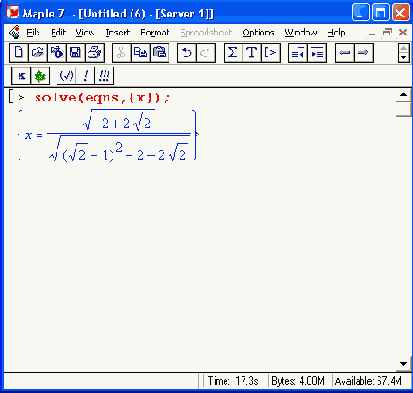The image size is (413, 393).
Task: Save the worksheet with the floppy disk icon
Action: pyautogui.click(x=76, y=53)
